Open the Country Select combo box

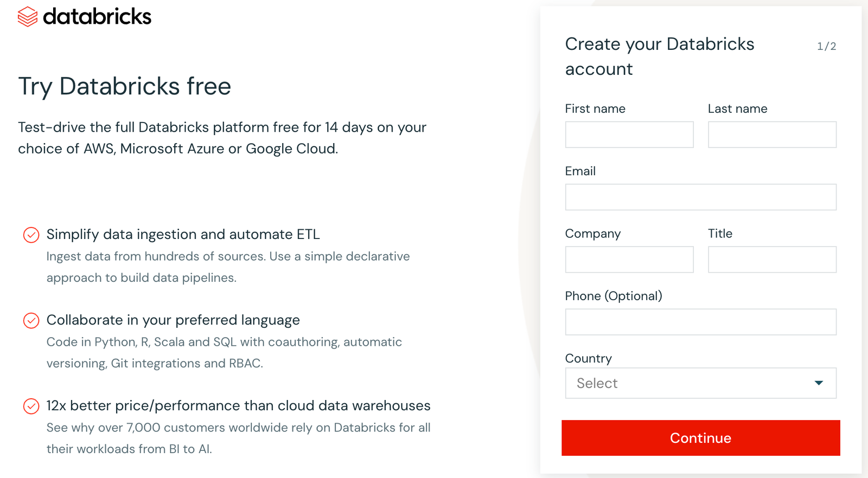[x=700, y=383]
